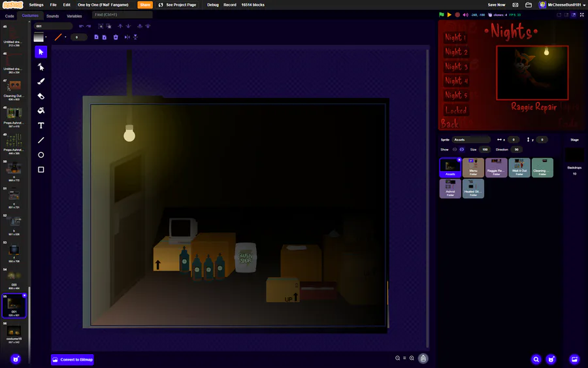The height and width of the screenshot is (368, 588).
Task: Click the Ungroup objects icon
Action: (x=108, y=26)
